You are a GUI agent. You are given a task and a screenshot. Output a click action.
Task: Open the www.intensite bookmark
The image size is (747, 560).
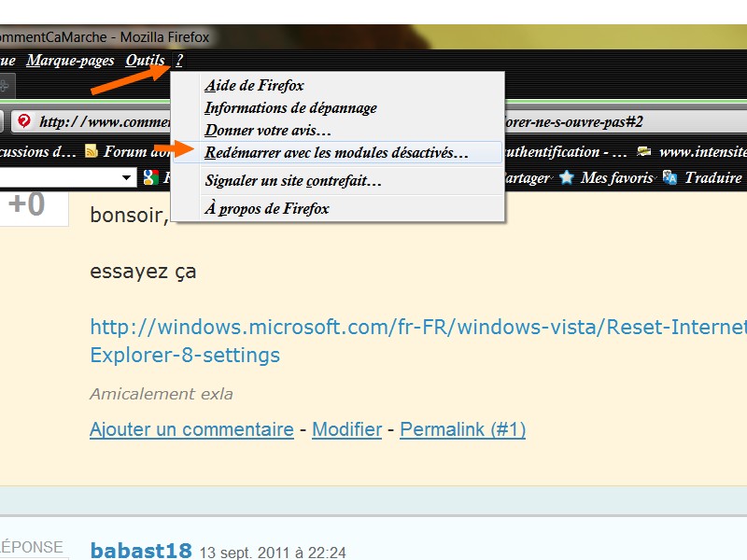point(692,151)
